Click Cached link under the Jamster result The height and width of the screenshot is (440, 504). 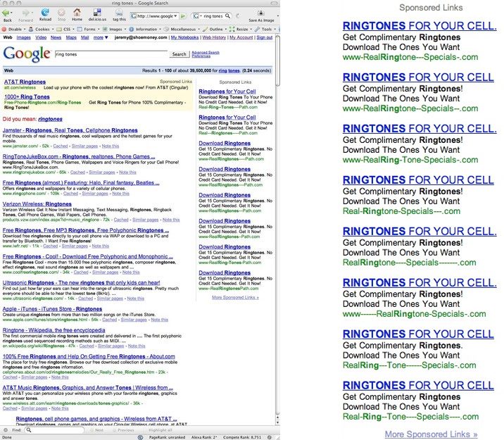(x=61, y=146)
